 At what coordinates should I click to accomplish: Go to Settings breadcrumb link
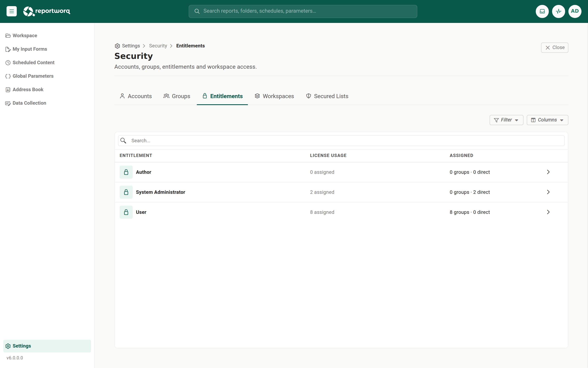coord(131,46)
